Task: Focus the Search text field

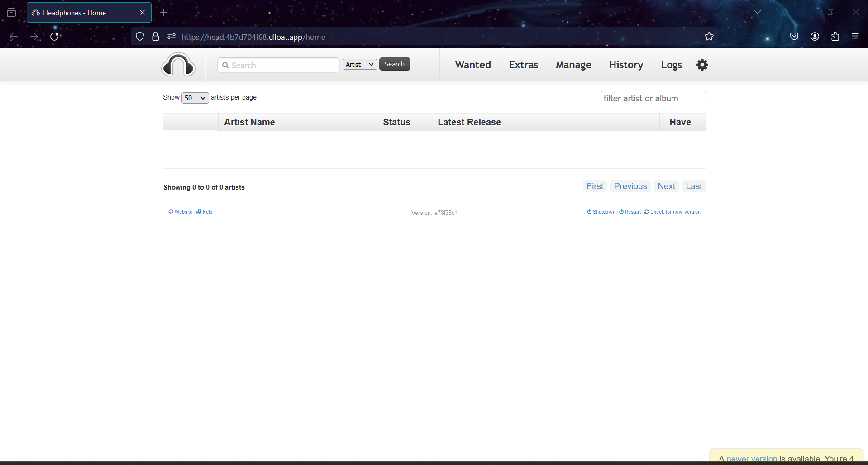Action: [278, 65]
